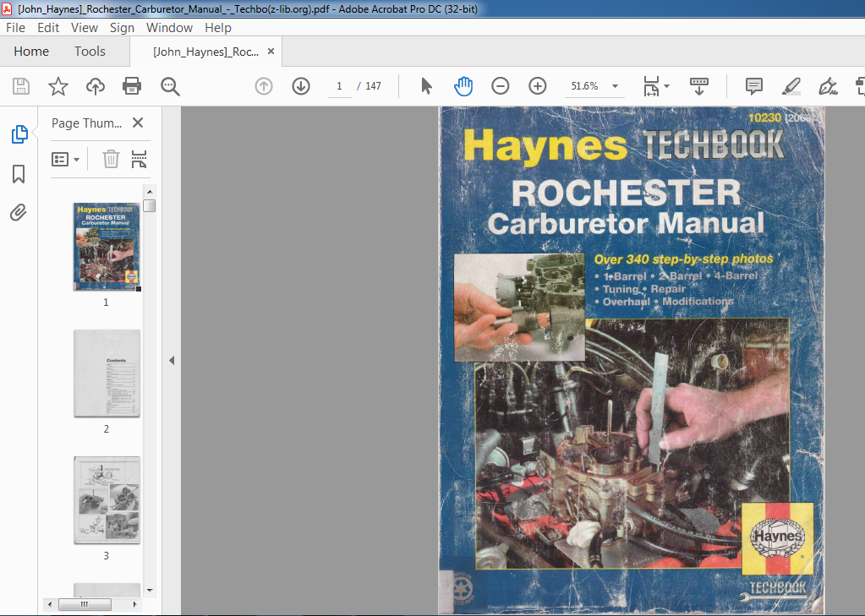Open the Bookmarks panel icon
The width and height of the screenshot is (865, 616).
19,174
